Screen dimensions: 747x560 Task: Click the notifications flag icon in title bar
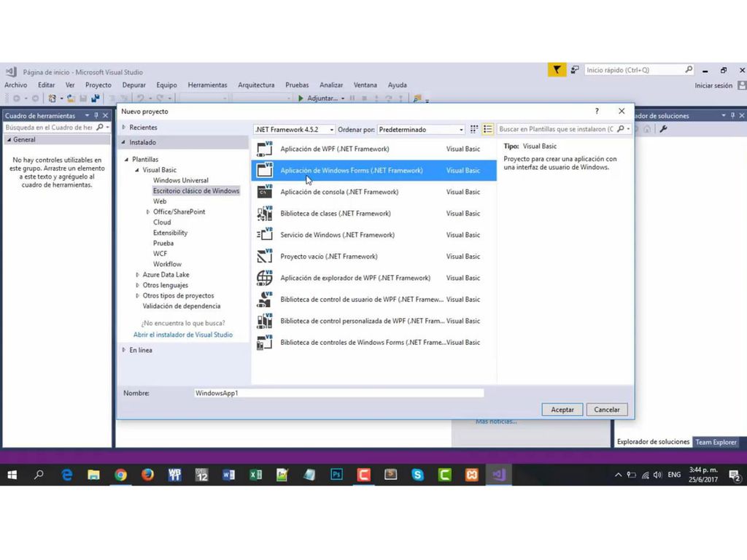click(557, 70)
